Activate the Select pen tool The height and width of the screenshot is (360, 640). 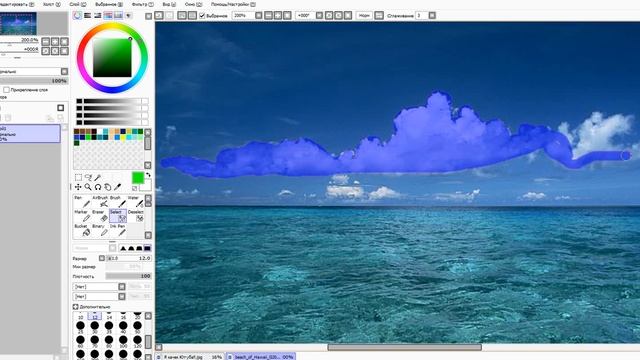[118, 216]
